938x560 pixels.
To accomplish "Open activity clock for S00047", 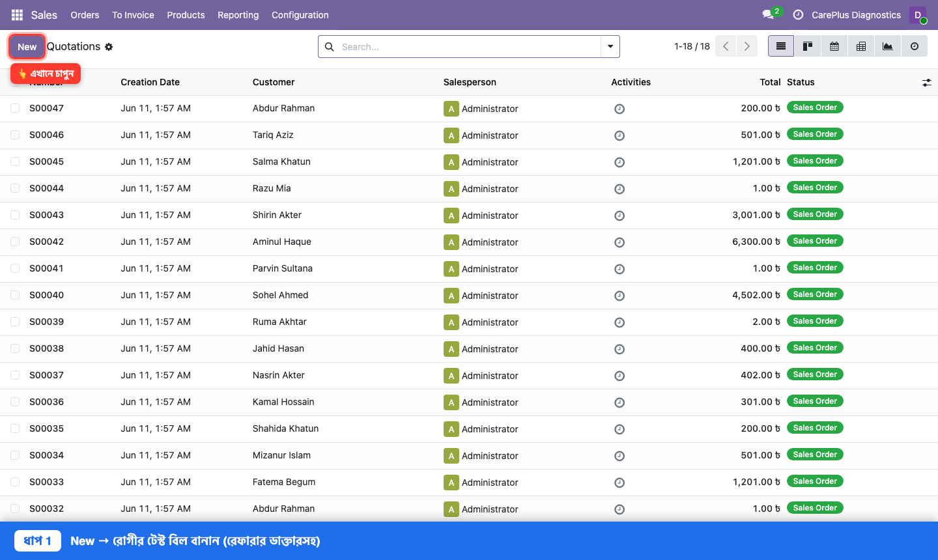I will click(619, 109).
